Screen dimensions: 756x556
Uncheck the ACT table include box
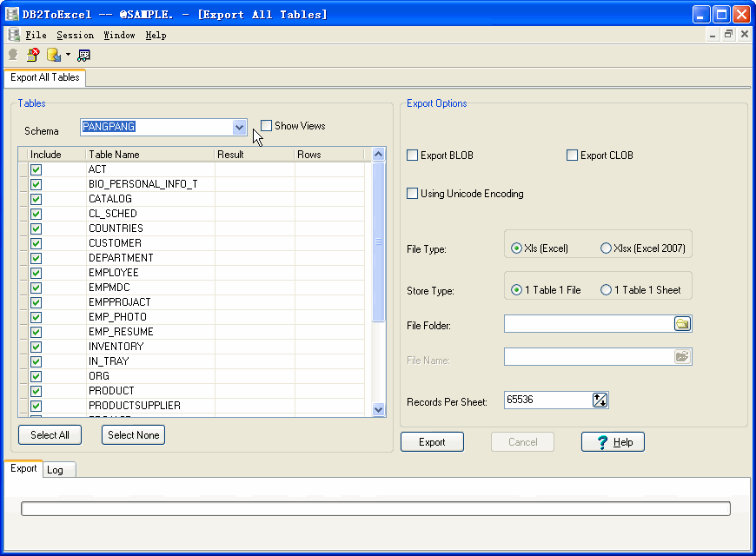coord(36,169)
